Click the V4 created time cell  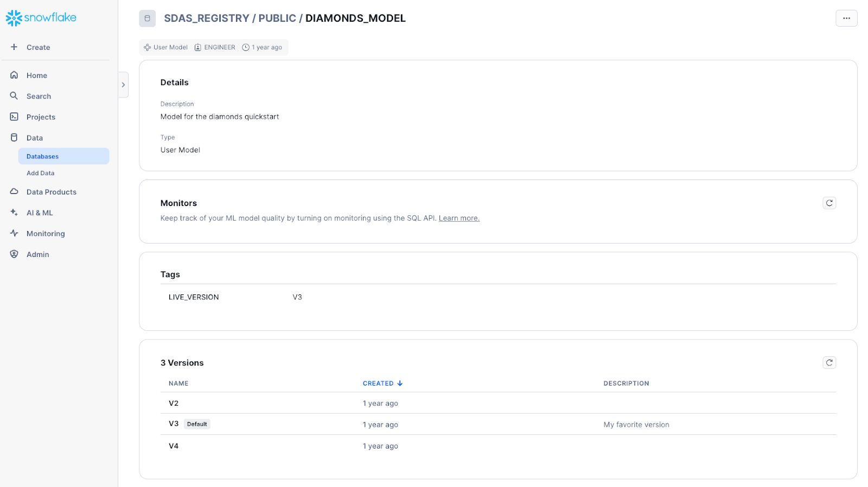(x=380, y=446)
